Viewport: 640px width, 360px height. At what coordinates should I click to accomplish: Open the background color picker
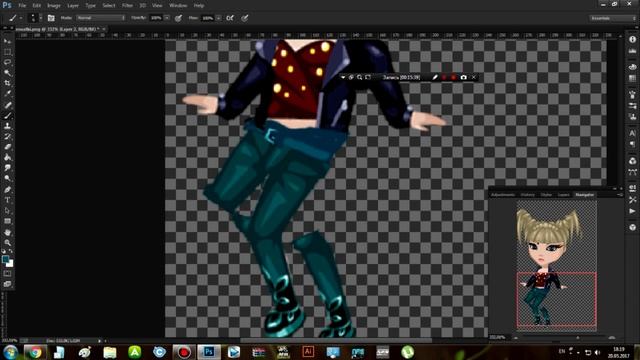(10, 264)
